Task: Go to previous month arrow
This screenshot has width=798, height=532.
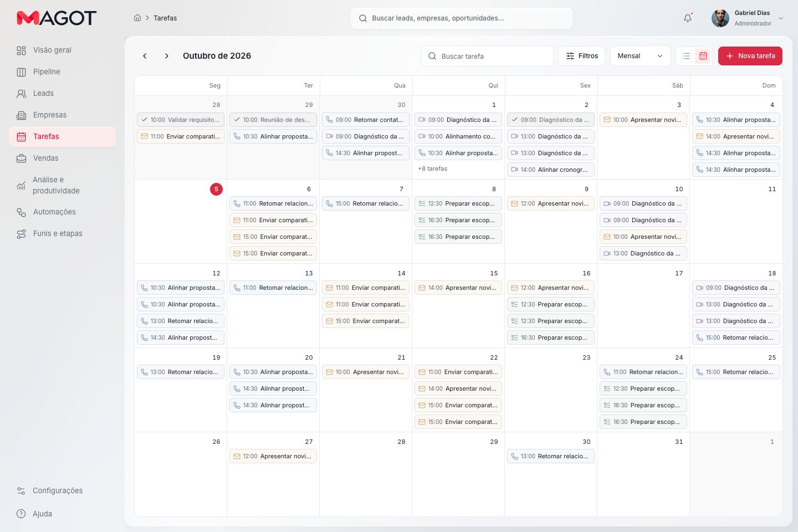Action: click(145, 56)
